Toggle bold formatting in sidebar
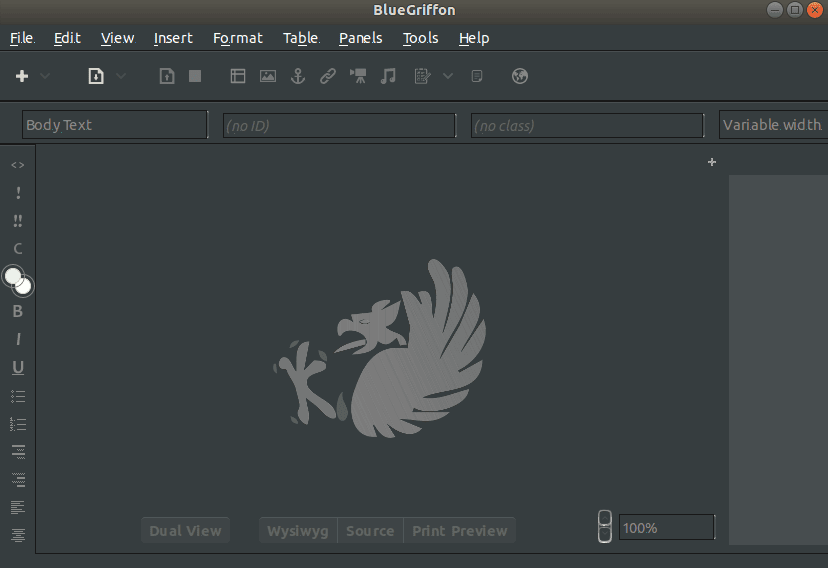The image size is (828, 568). tap(17, 311)
